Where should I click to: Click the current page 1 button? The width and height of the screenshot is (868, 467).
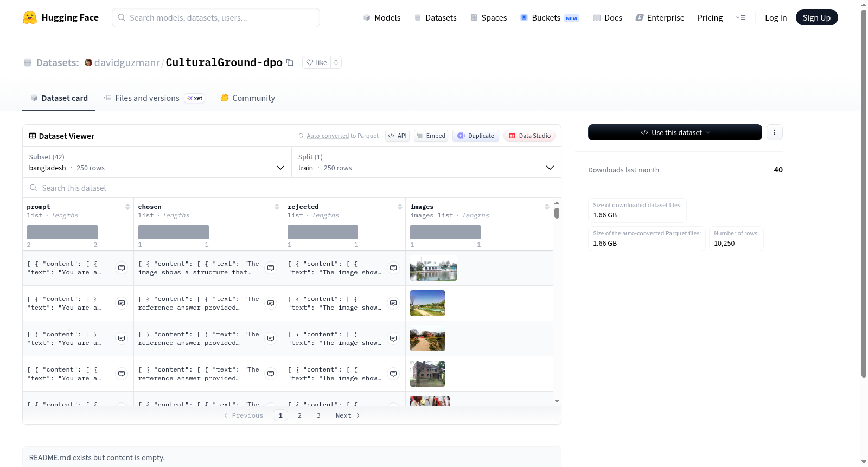pyautogui.click(x=280, y=415)
